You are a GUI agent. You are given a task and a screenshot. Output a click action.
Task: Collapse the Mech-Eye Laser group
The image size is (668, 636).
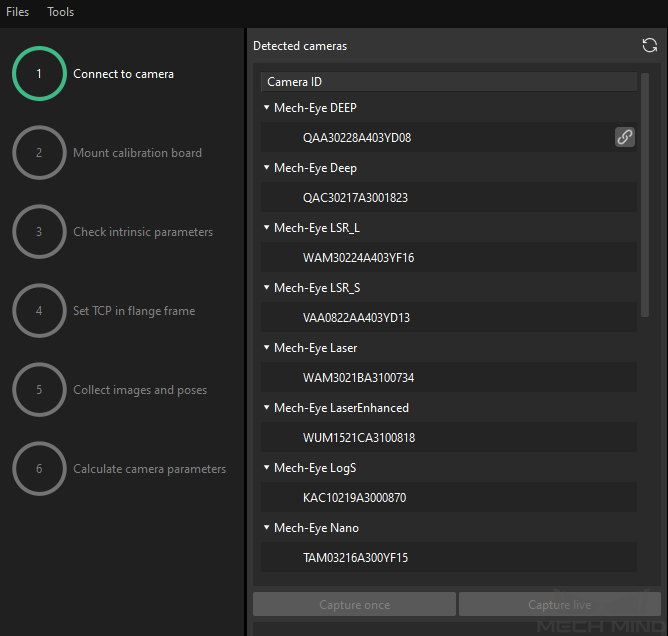267,348
